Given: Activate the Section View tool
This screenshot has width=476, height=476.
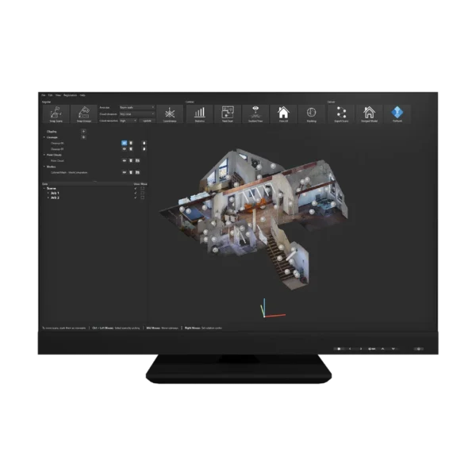Looking at the screenshot, I should click(x=255, y=113).
